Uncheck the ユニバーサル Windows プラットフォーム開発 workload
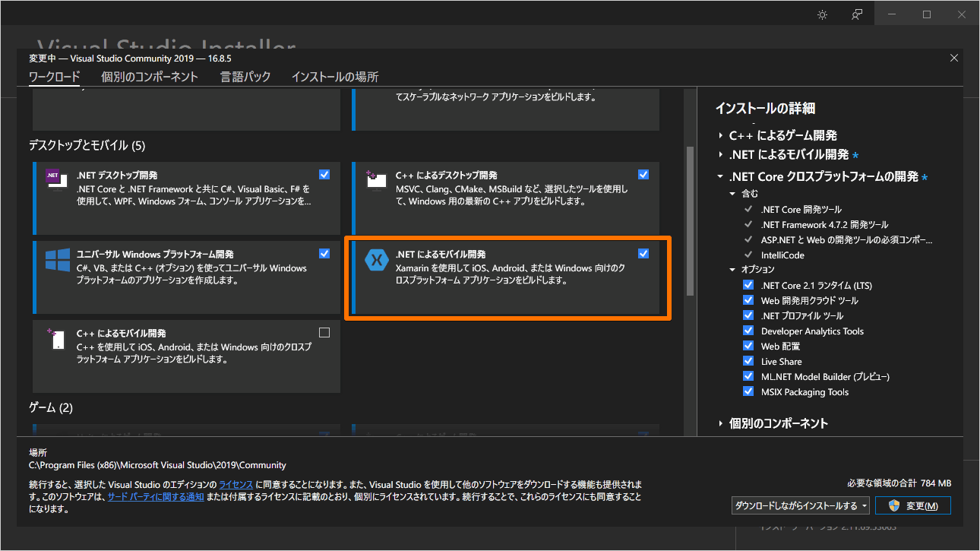Viewport: 980px width, 551px height. pyautogui.click(x=324, y=253)
